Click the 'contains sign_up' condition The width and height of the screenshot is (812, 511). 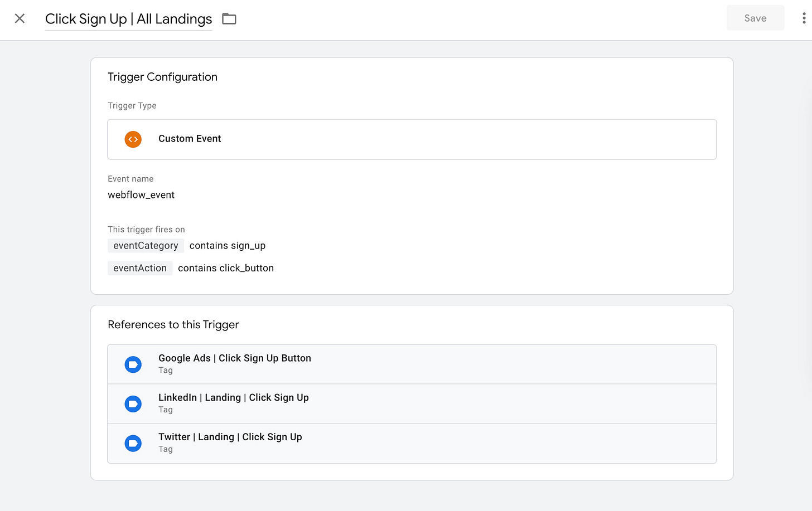(x=228, y=246)
